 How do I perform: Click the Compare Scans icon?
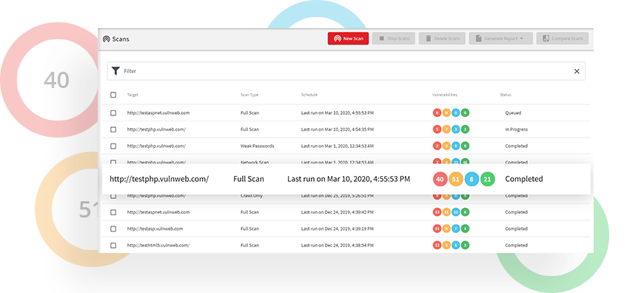pyautogui.click(x=546, y=38)
